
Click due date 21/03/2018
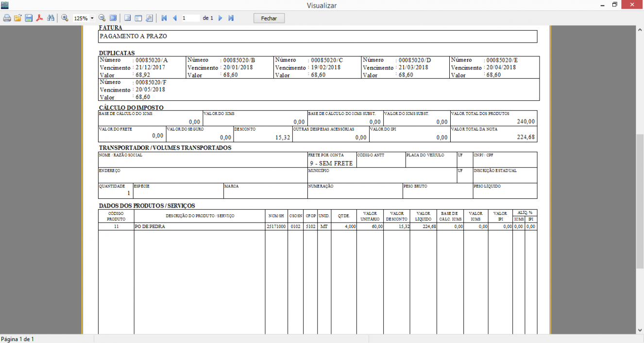coord(414,67)
